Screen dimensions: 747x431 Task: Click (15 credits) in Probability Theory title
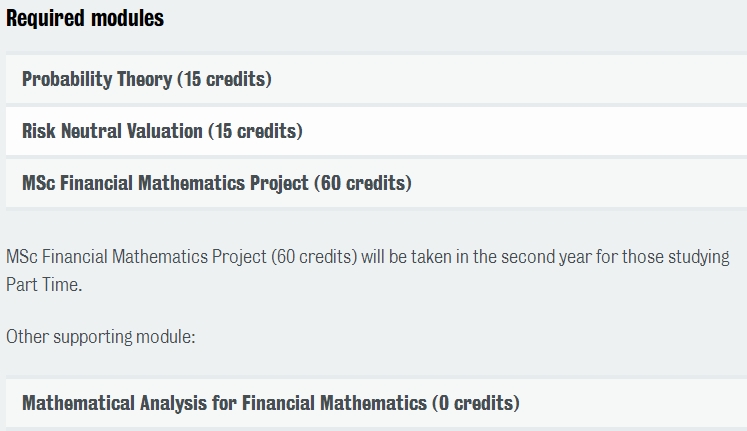[x=224, y=79]
